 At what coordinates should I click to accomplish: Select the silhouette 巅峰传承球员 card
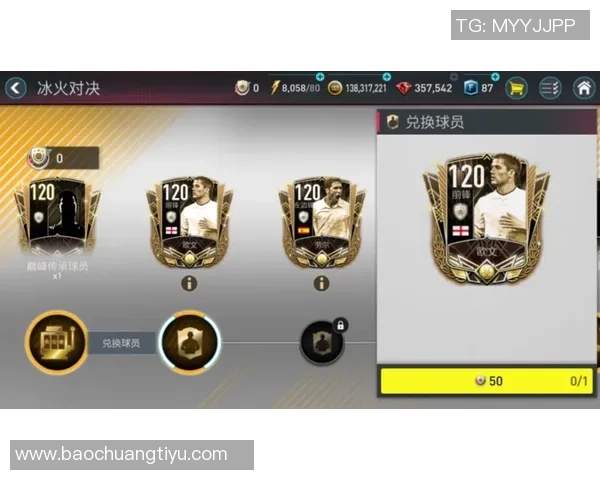(x=57, y=216)
